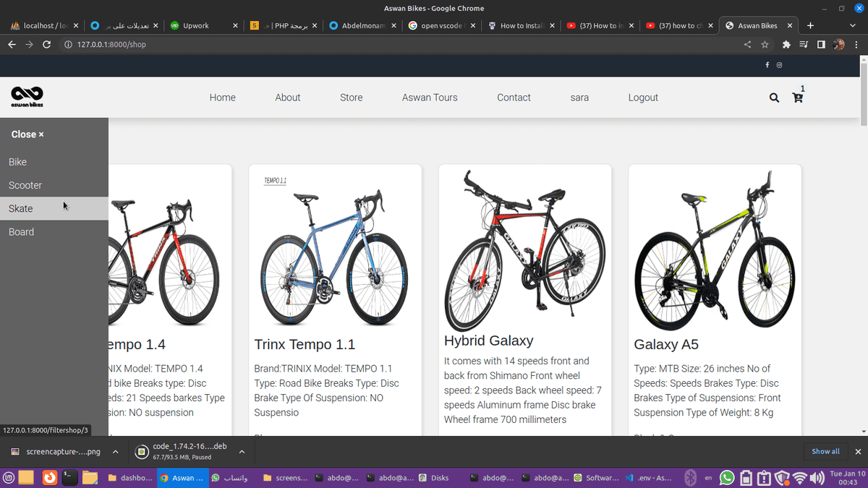Open the shopping cart icon

797,98
